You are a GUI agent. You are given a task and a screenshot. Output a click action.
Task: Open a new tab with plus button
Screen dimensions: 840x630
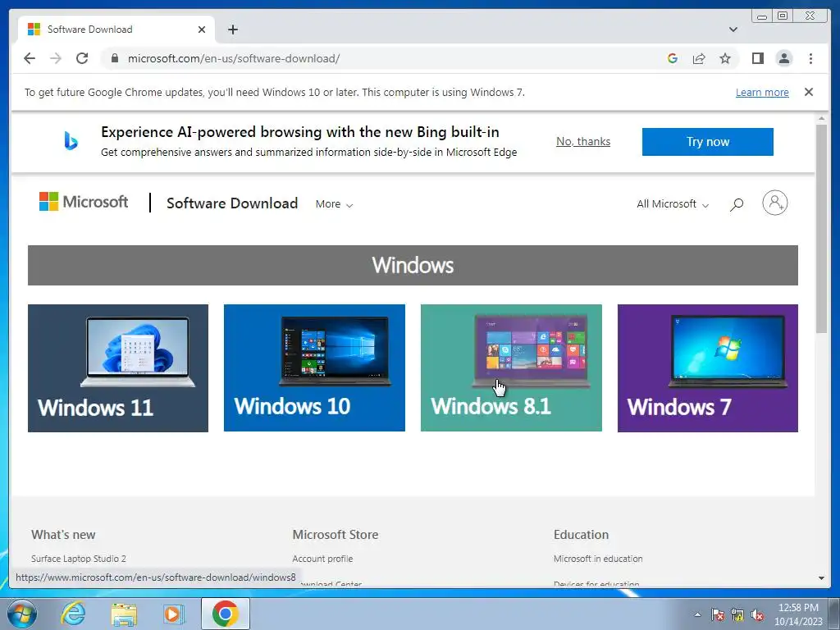232,30
